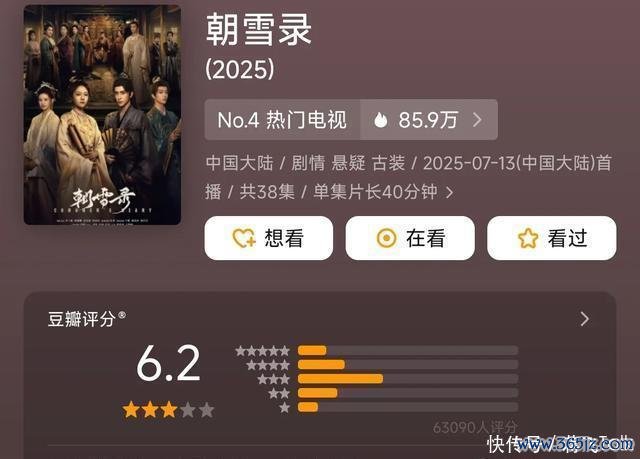The image size is (640, 459).
Task: Mark the show as 在看
Action: [x=410, y=238]
